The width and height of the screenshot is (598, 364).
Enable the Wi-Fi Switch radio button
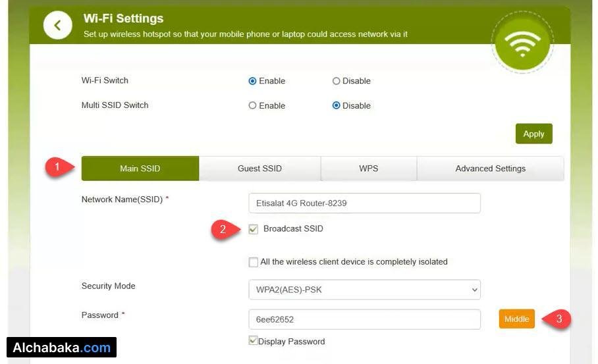click(252, 81)
